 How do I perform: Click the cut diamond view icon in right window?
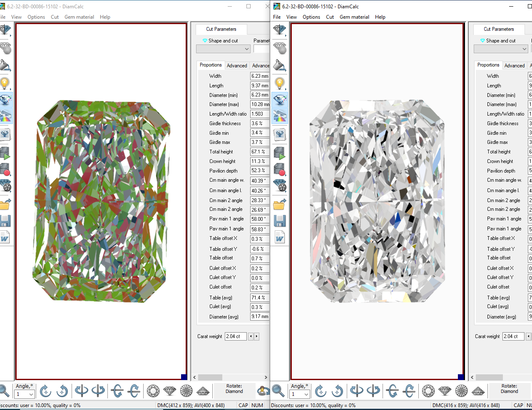279,30
